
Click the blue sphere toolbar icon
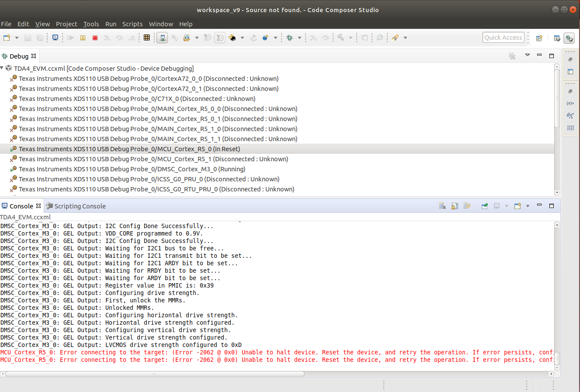pyautogui.click(x=265, y=38)
